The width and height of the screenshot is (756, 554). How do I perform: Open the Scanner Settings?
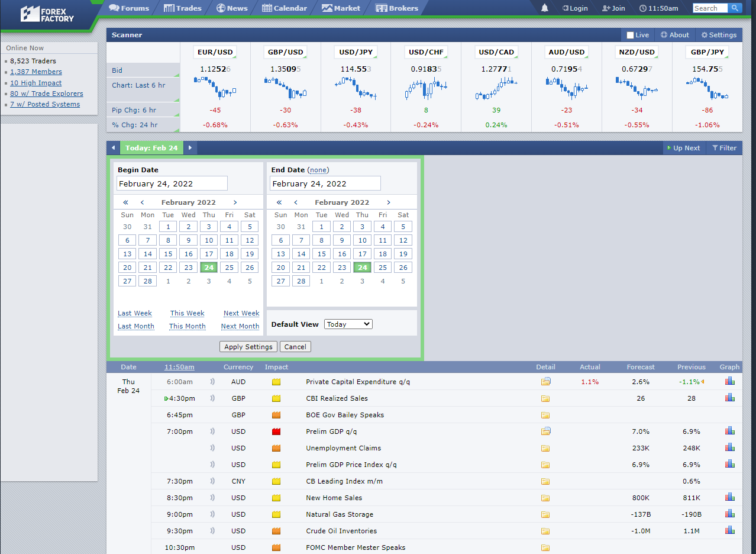coord(719,35)
